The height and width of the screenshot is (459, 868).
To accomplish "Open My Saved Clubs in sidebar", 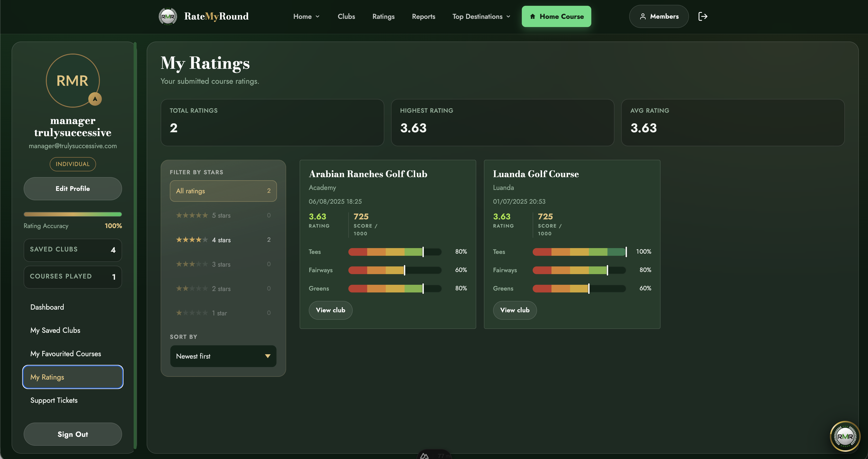I will click(x=73, y=330).
